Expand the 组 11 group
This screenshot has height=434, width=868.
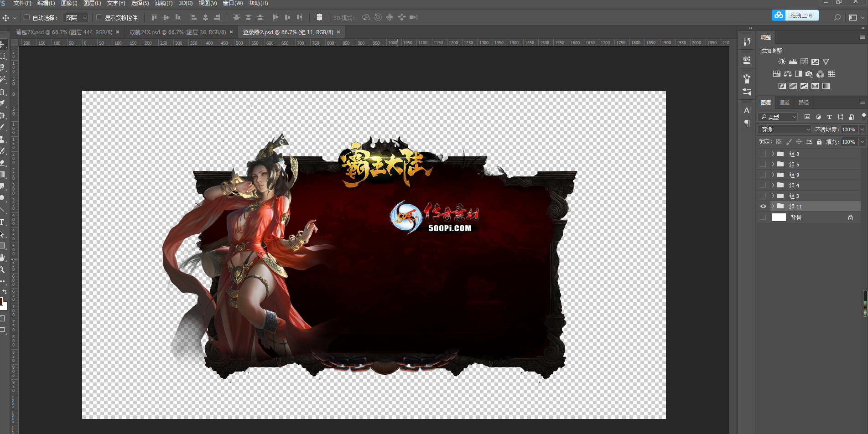[x=773, y=207]
